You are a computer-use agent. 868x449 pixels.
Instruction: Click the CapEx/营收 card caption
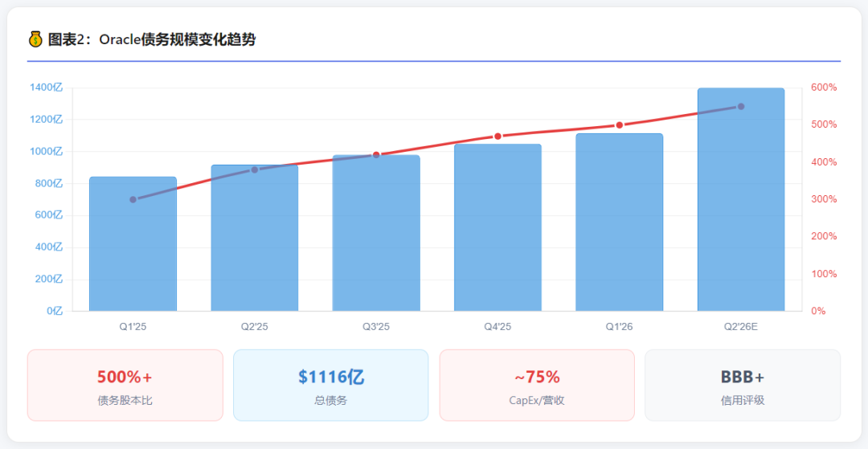click(x=537, y=400)
